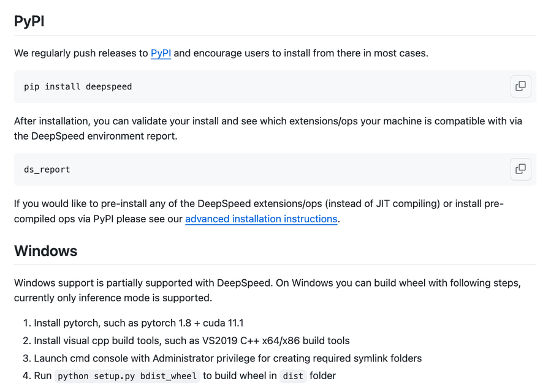
Task: Click the pre-install extensions/ops paragraph
Action: (259, 211)
